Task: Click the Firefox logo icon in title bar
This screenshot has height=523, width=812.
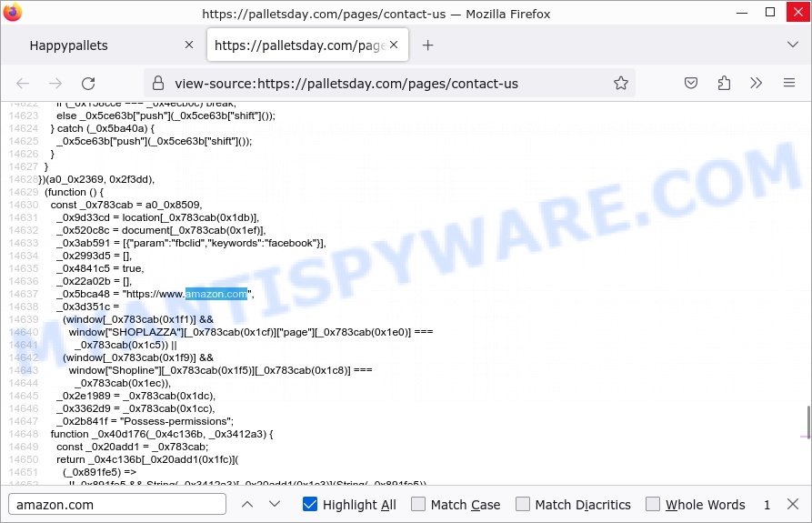Action: click(12, 12)
